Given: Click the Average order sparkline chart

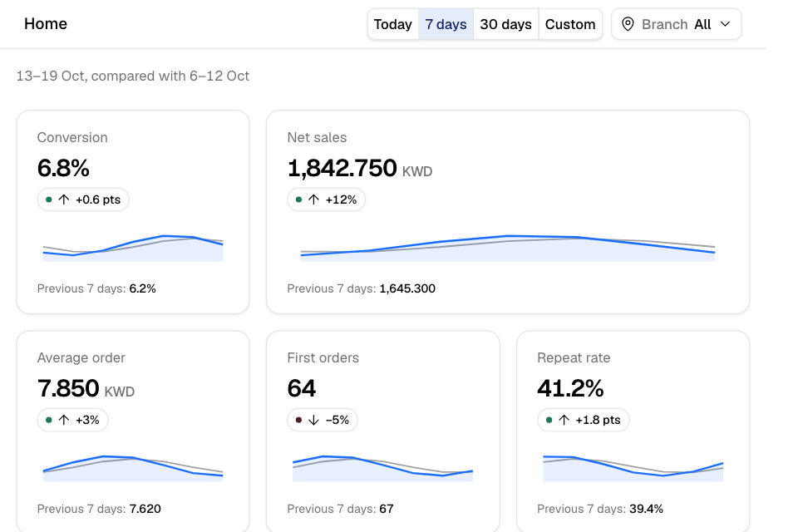Looking at the screenshot, I should [133, 468].
